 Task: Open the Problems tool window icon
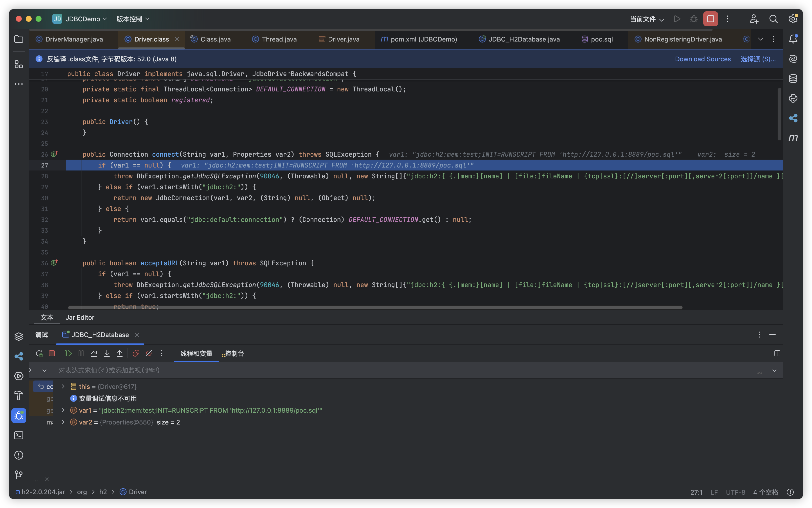tap(19, 455)
